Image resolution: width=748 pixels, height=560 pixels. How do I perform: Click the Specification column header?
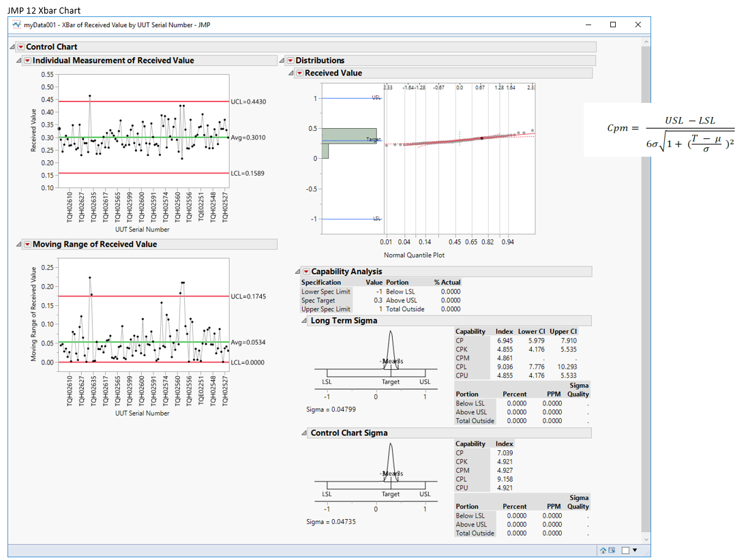point(321,282)
